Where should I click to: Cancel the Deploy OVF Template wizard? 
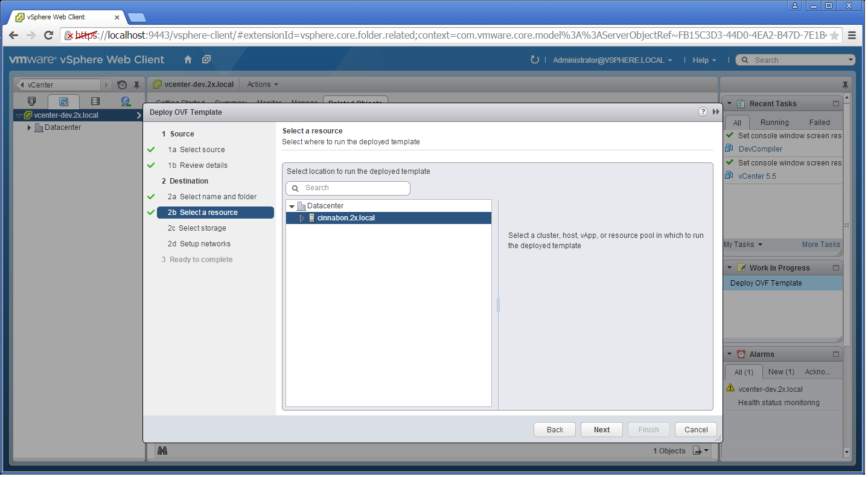[696, 430]
